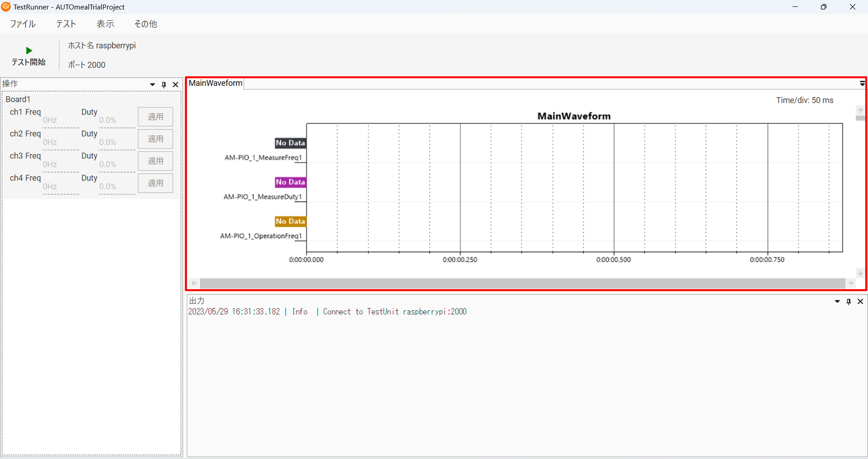Image resolution: width=868 pixels, height=459 pixels.
Task: Click the ch2 Freq input field
Action: click(x=60, y=142)
